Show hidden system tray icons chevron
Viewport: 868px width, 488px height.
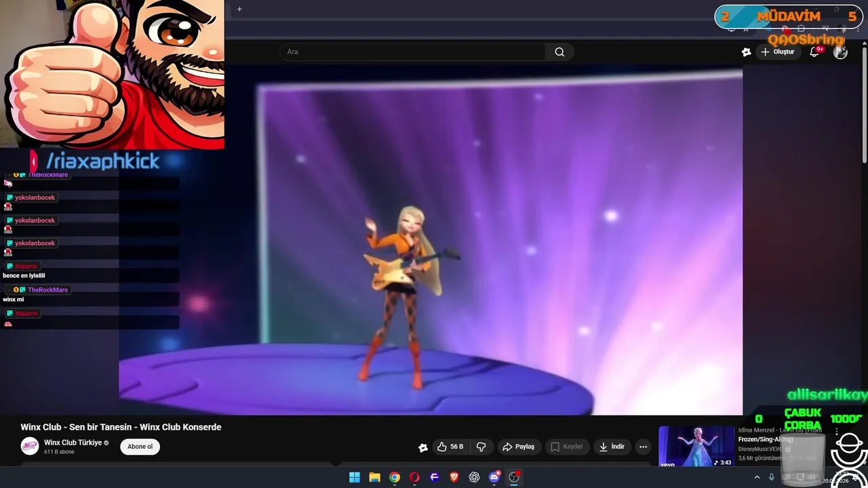pyautogui.click(x=757, y=477)
